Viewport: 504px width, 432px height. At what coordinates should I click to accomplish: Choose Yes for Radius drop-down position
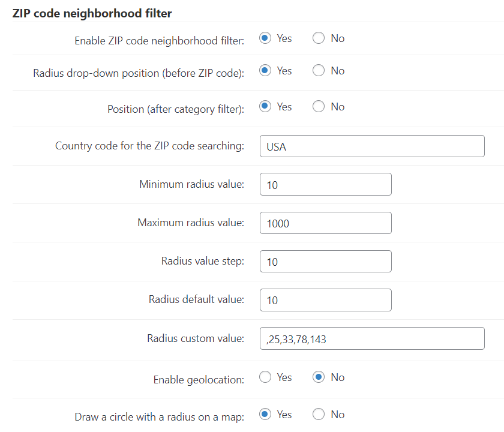[x=265, y=70]
